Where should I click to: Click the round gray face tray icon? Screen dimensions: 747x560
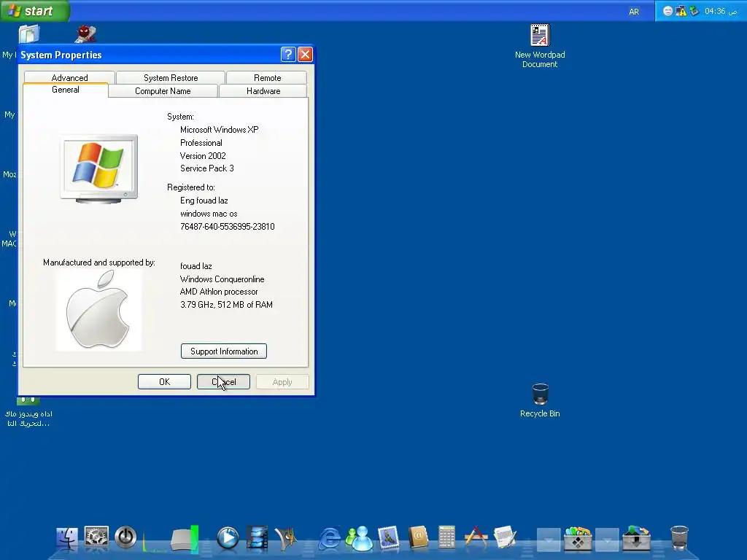click(x=668, y=12)
